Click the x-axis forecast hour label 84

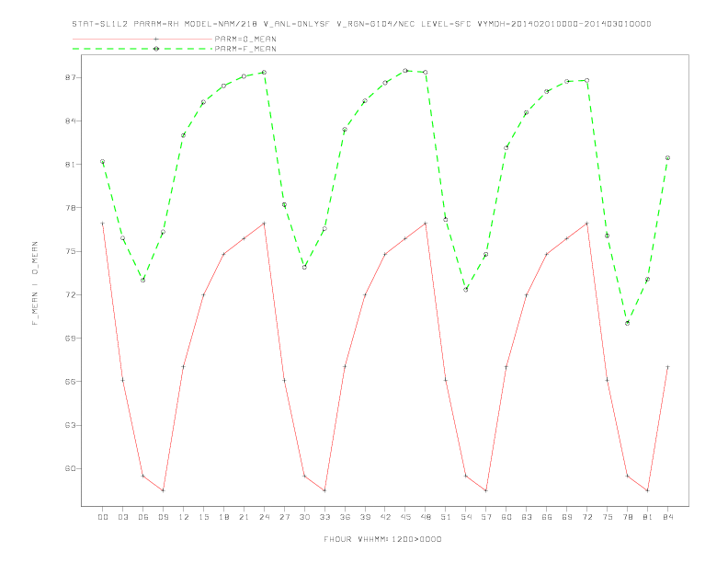click(x=667, y=517)
